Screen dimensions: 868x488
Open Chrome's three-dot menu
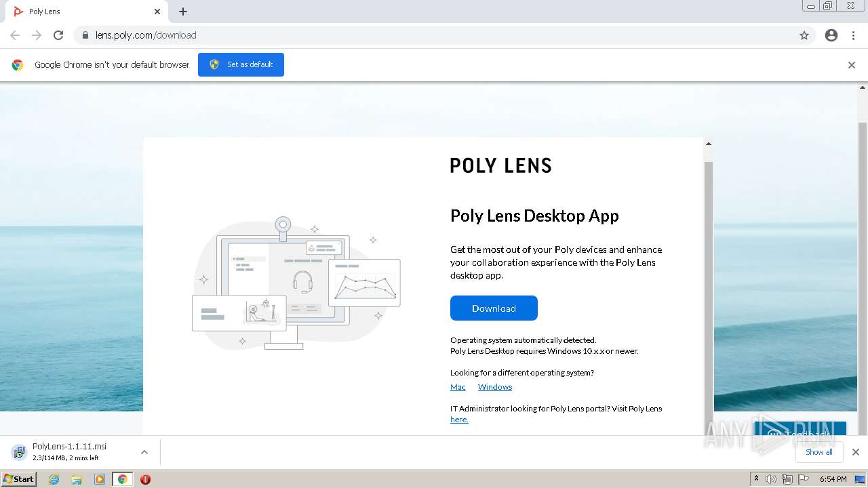tap(854, 35)
